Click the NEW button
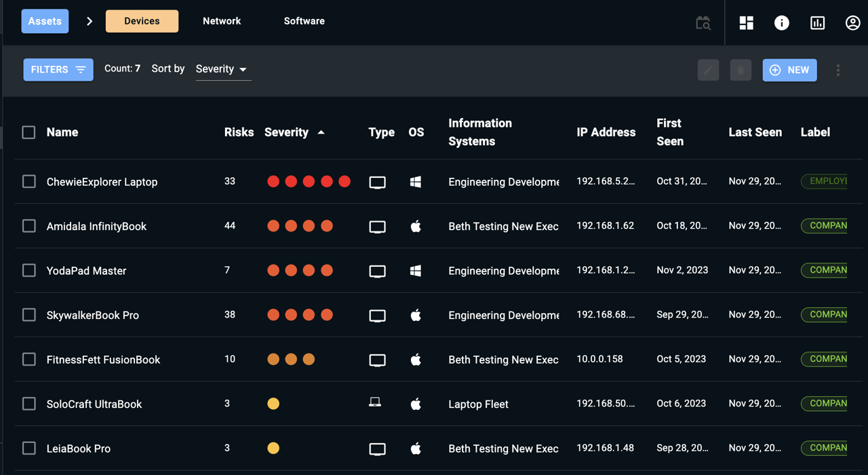This screenshot has height=475, width=868. pyautogui.click(x=789, y=70)
